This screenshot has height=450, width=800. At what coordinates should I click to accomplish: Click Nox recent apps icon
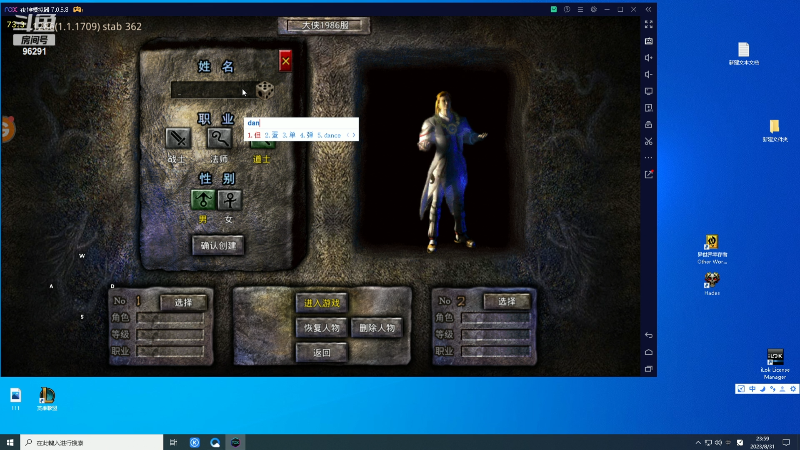point(648,369)
